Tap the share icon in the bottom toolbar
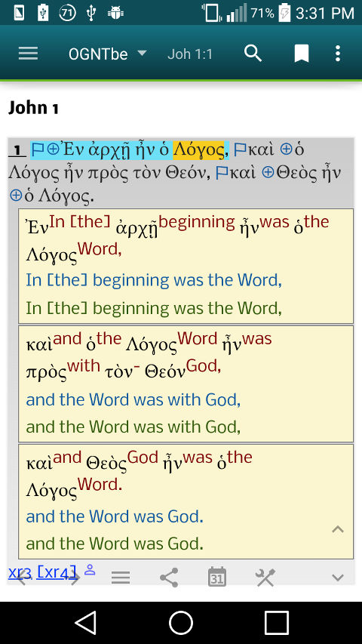The height and width of the screenshot is (644, 362). click(x=169, y=578)
